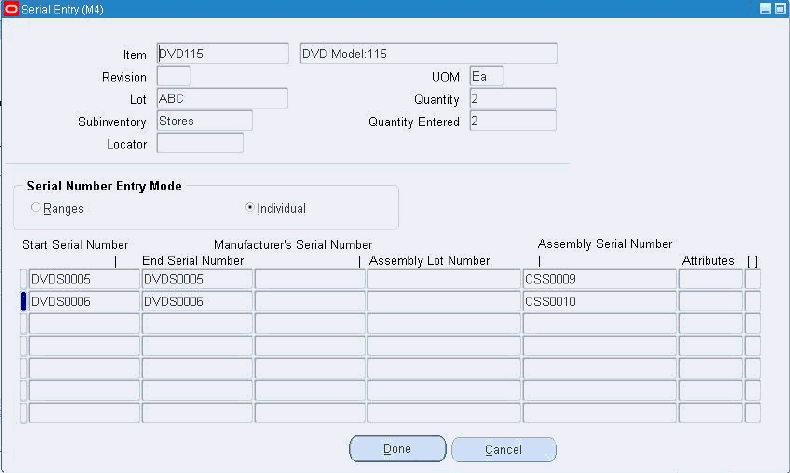This screenshot has width=790, height=473.
Task: Click Manufacturer's Serial Number cell in DVDS0005 row
Action: [x=310, y=279]
